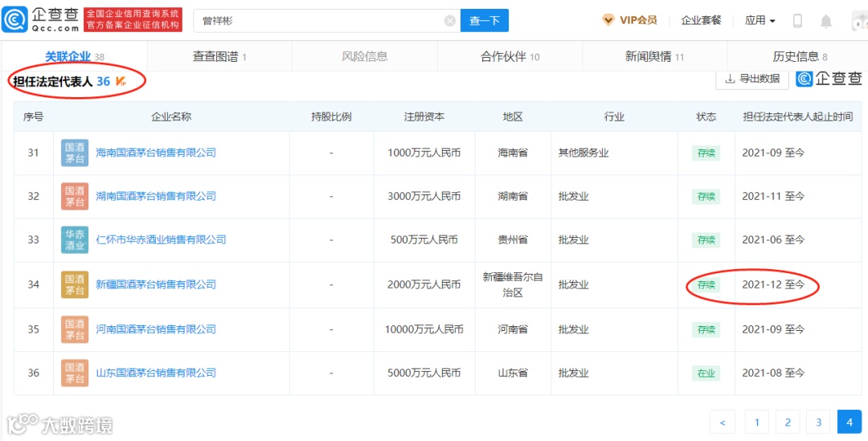Click the 华赤酒业 logo tile
Viewport: 868px width, 441px height.
pos(75,240)
